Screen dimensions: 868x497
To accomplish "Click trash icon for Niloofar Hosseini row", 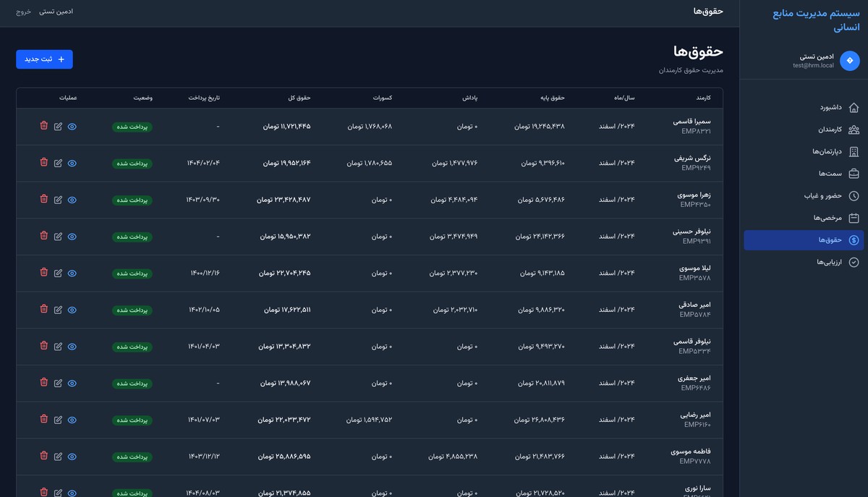I will (43, 236).
